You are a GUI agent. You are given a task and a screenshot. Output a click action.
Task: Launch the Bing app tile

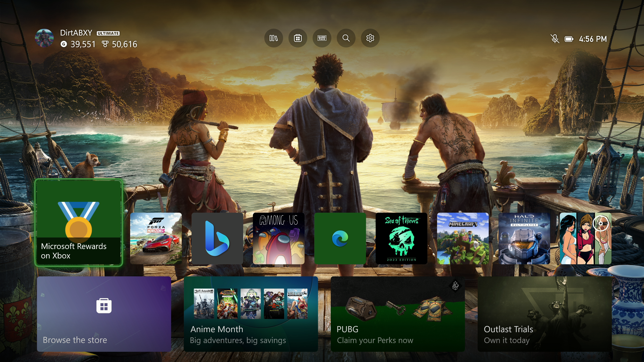pos(217,238)
